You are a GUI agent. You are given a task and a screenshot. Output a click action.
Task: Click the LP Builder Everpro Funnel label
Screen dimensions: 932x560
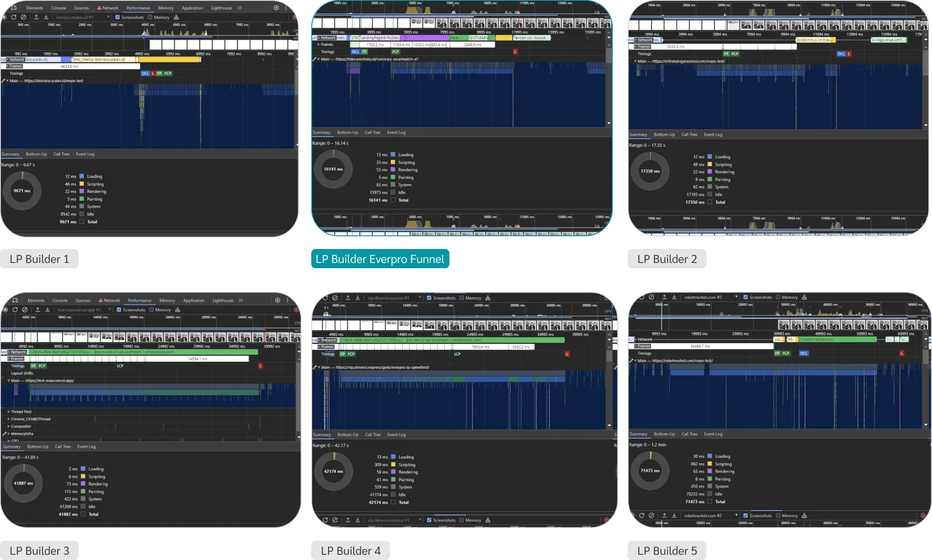coord(380,259)
